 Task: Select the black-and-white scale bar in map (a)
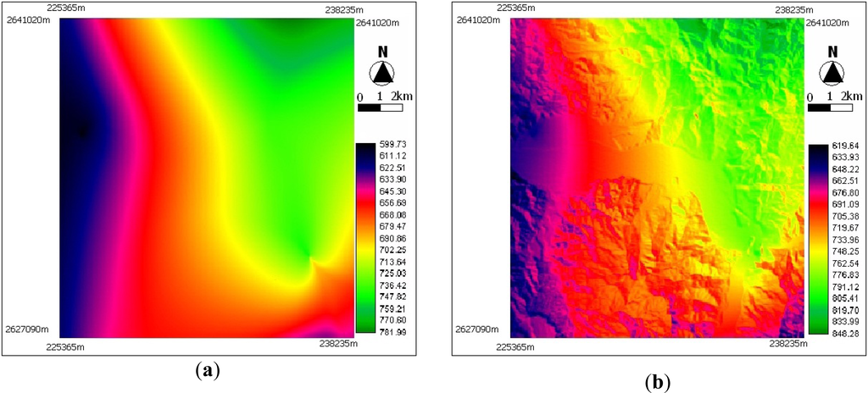click(379, 108)
